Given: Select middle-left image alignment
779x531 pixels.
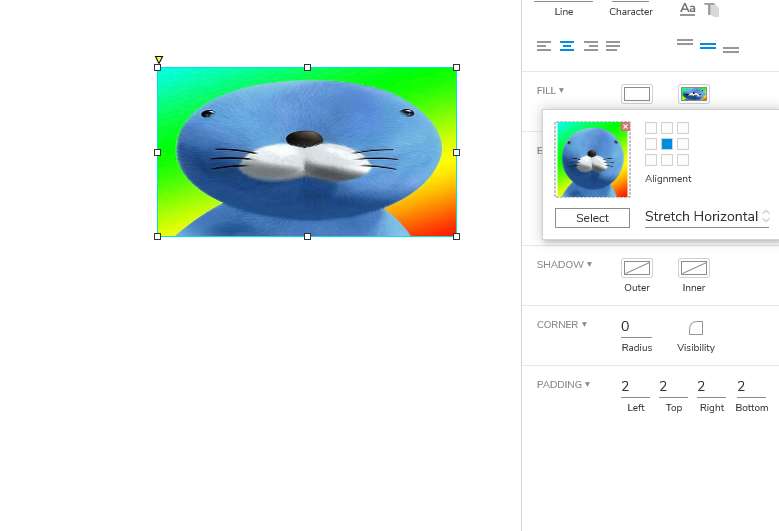Looking at the screenshot, I should [x=651, y=144].
